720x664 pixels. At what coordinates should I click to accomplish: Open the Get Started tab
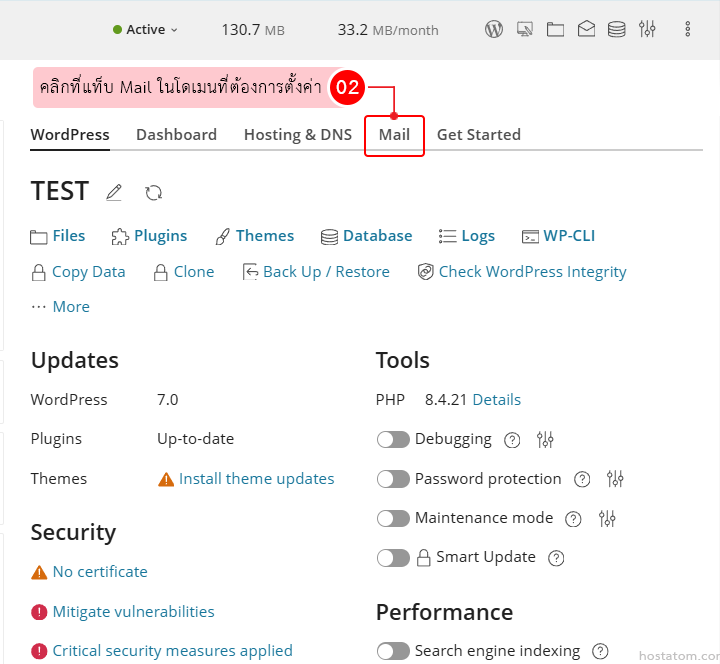pos(478,135)
